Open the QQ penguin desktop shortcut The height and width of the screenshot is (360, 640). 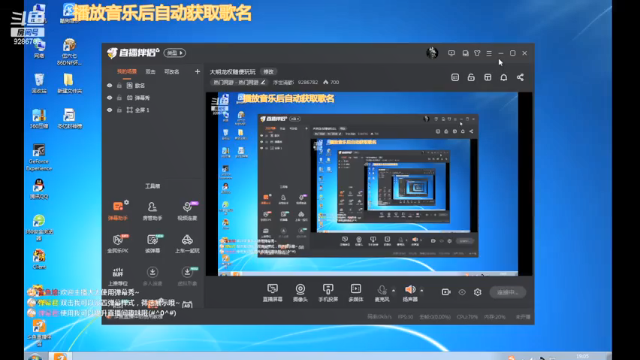point(39,189)
